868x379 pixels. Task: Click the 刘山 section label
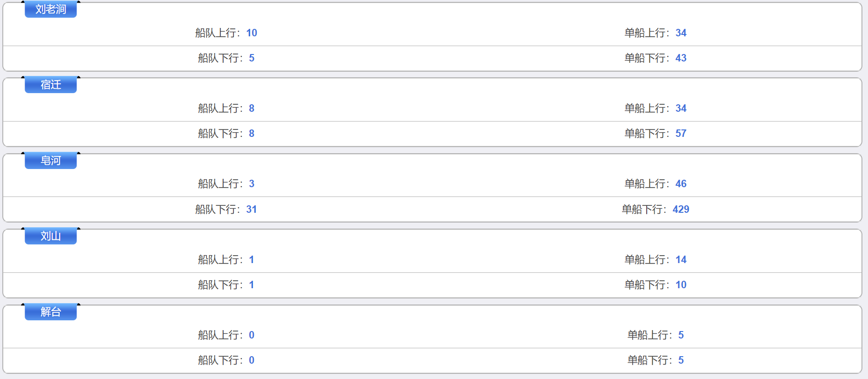tap(51, 236)
